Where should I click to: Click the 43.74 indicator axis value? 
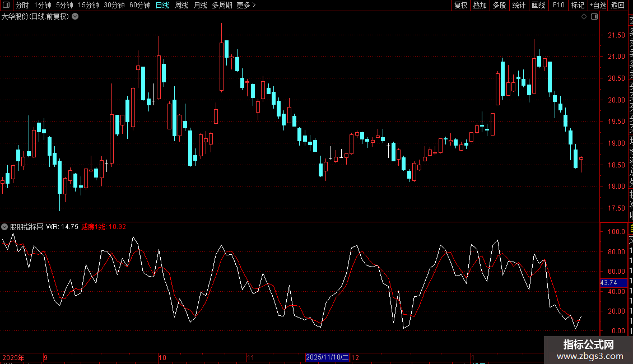point(613,283)
